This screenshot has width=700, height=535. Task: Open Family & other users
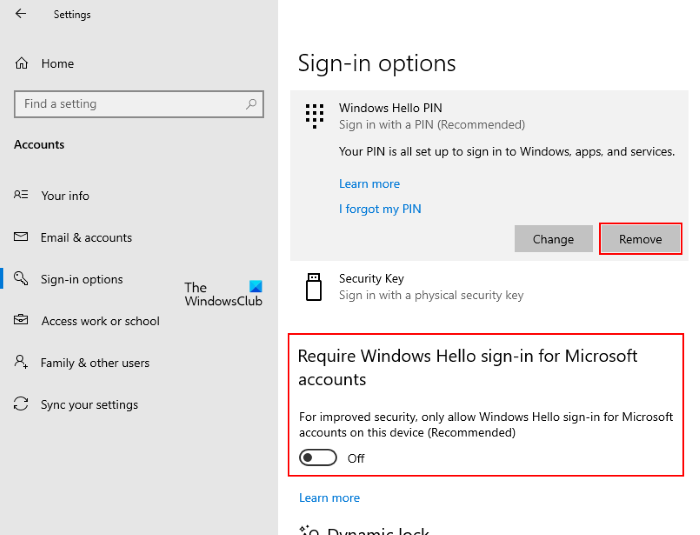tap(95, 363)
